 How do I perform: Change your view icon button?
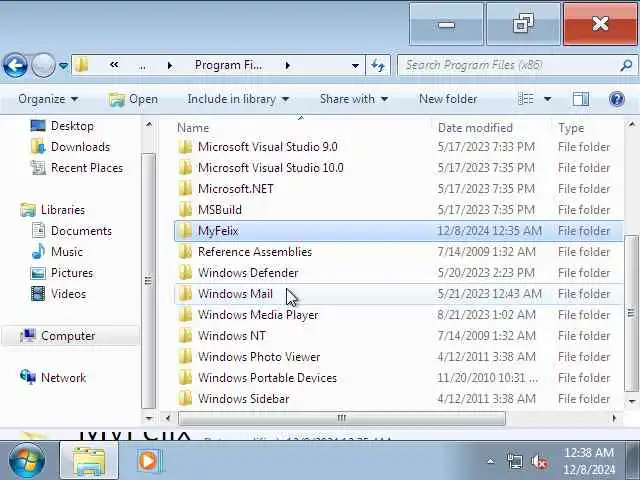click(x=525, y=99)
